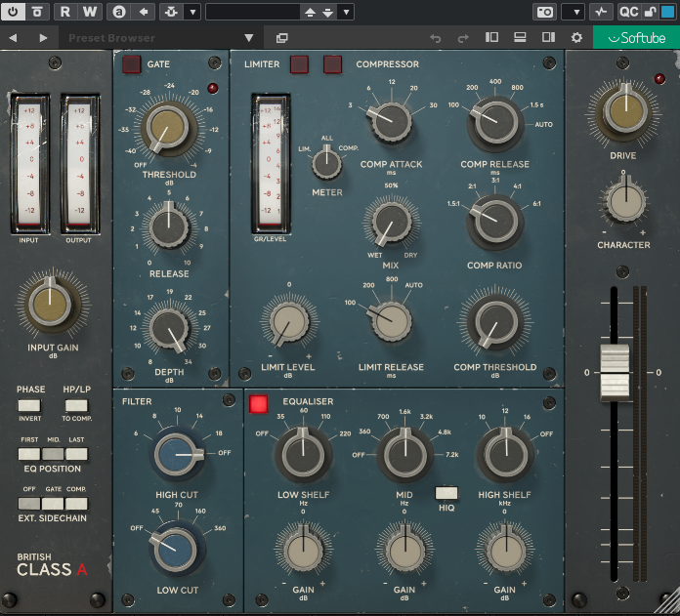Toggle the left side panel layout icon
Screen dimensions: 680x616
coord(491,38)
